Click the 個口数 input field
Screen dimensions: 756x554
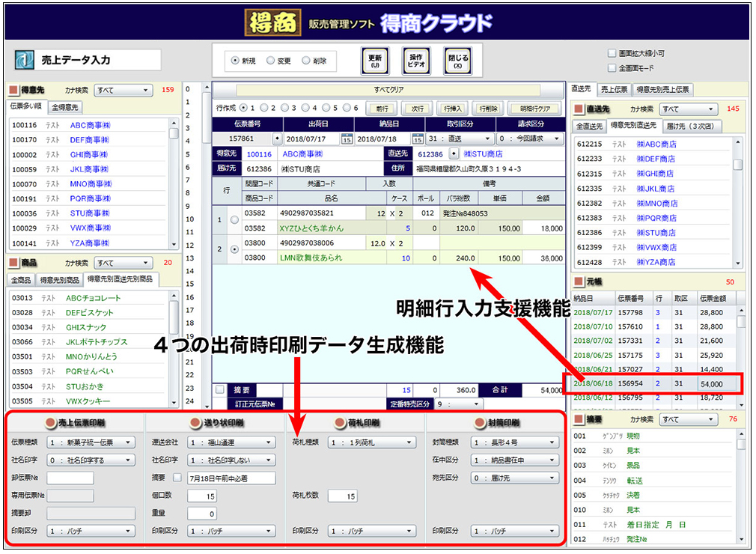tap(202, 496)
